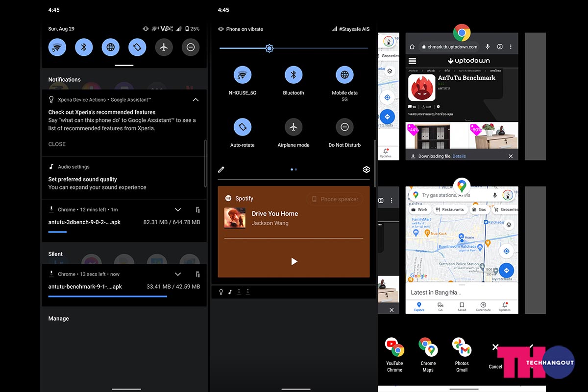Image resolution: width=588 pixels, height=392 pixels.
Task: Open the Google Maps app icon above its card
Action: [x=462, y=186]
